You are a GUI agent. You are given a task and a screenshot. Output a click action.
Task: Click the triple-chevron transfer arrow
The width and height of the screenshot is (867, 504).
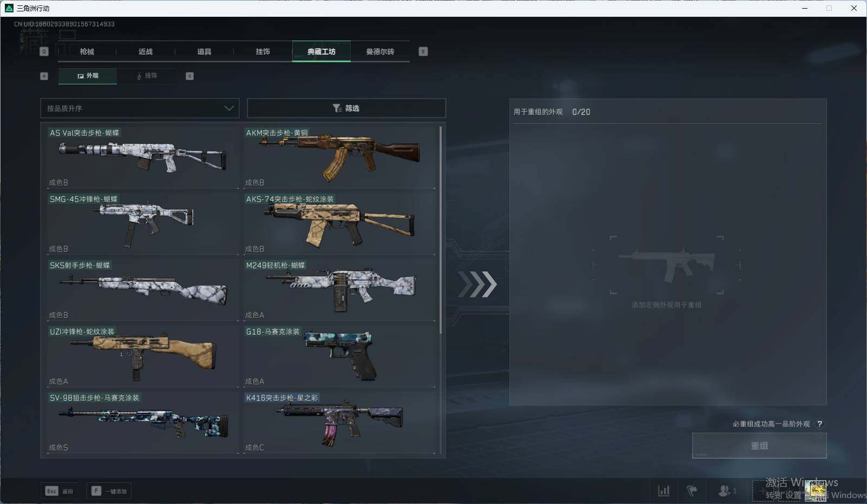tap(477, 284)
